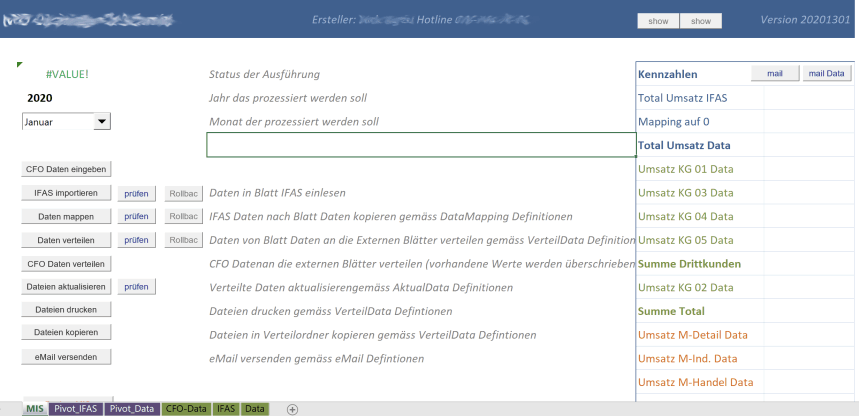Image resolution: width=859 pixels, height=416 pixels.
Task: Click the CFO Daten eingeben button
Action: (66, 169)
